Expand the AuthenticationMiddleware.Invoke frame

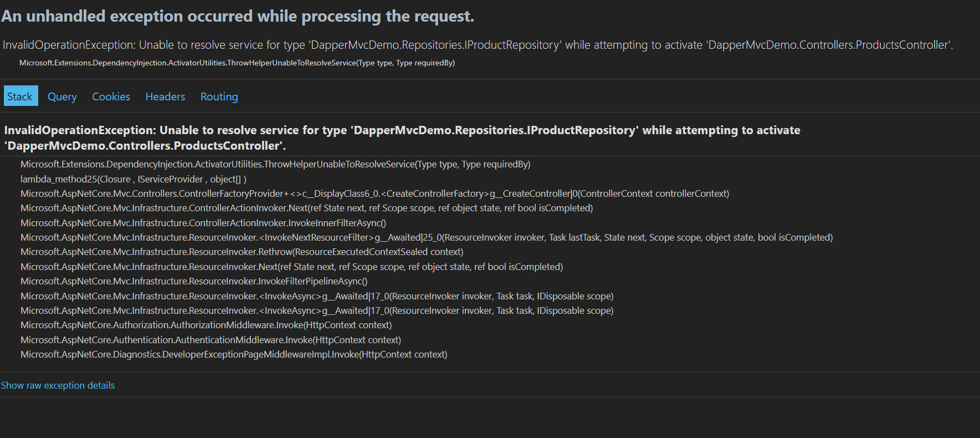(211, 340)
